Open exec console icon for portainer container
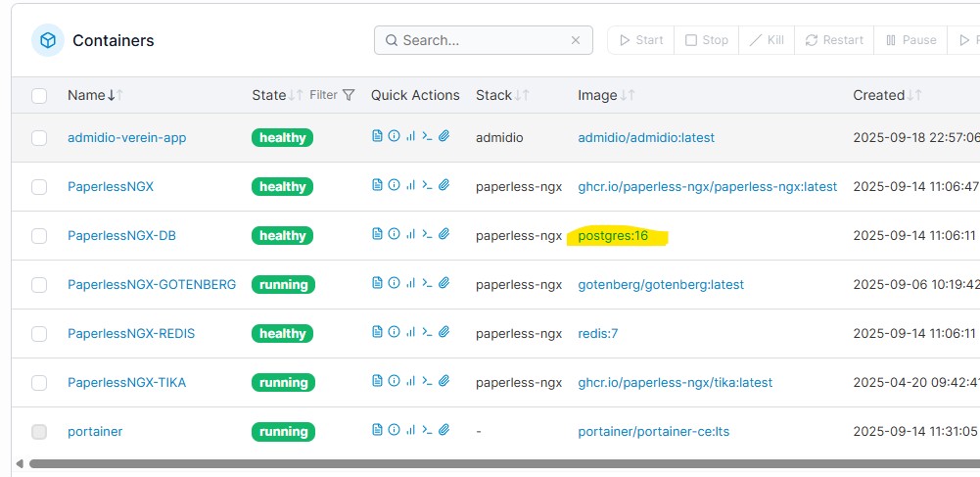Image resolution: width=980 pixels, height=477 pixels. coord(427,431)
